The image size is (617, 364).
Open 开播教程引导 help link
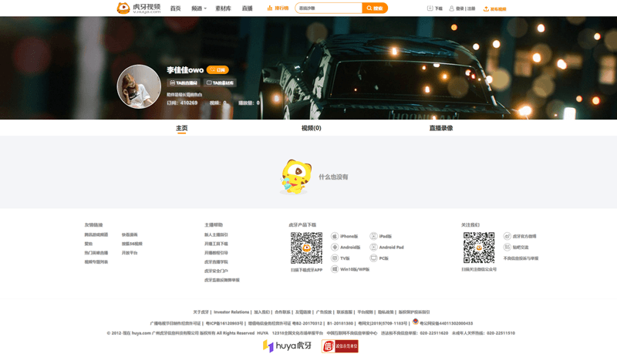(216, 253)
